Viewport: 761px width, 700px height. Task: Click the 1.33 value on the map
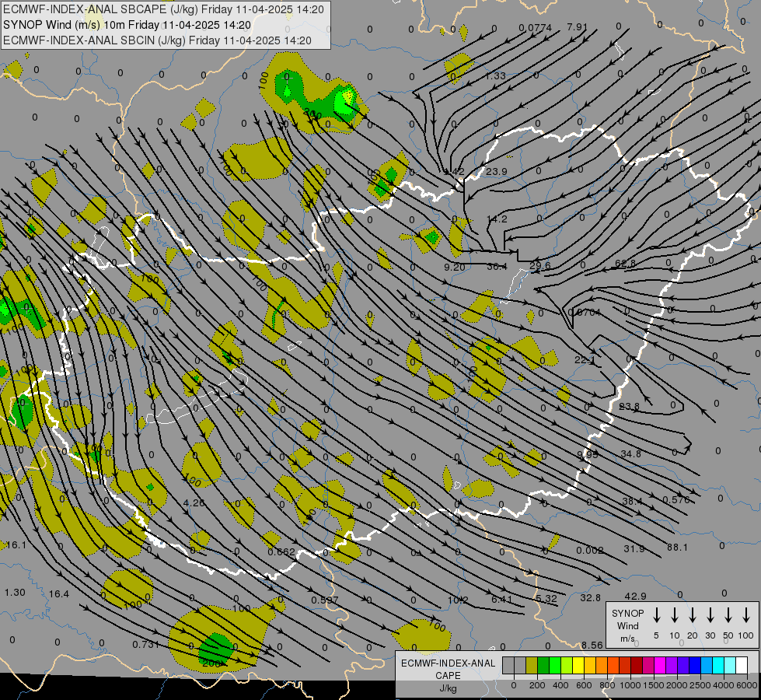[x=495, y=75]
